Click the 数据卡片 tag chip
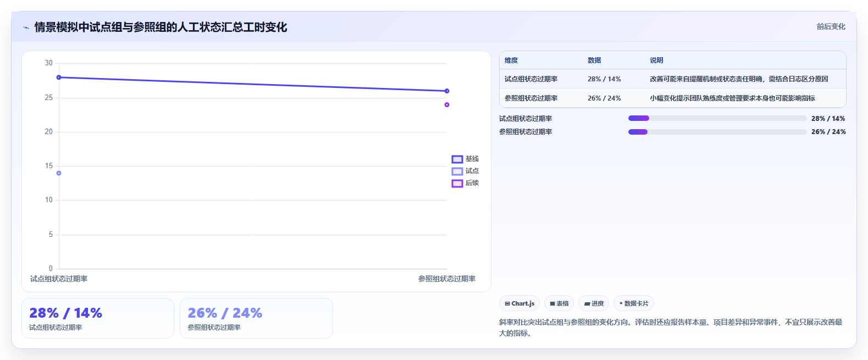 pos(634,303)
